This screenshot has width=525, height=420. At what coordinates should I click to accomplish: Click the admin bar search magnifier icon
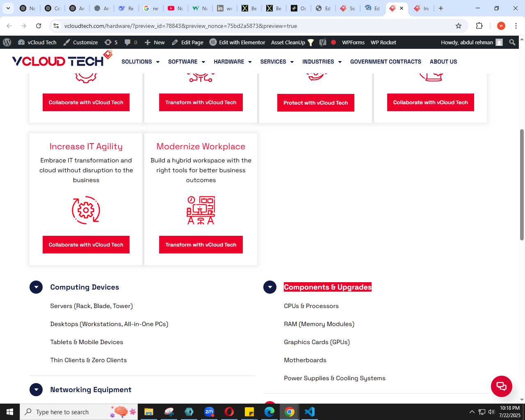[512, 42]
